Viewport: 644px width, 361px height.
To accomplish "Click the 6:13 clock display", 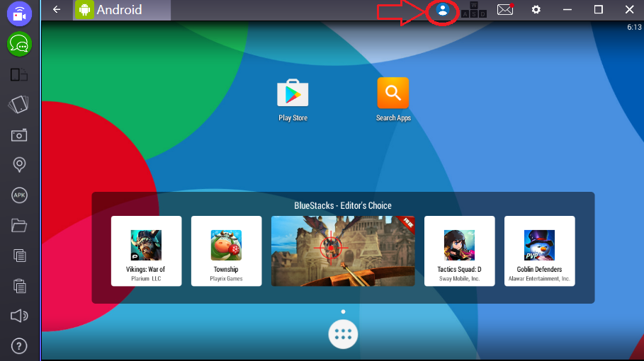I will 634,27.
